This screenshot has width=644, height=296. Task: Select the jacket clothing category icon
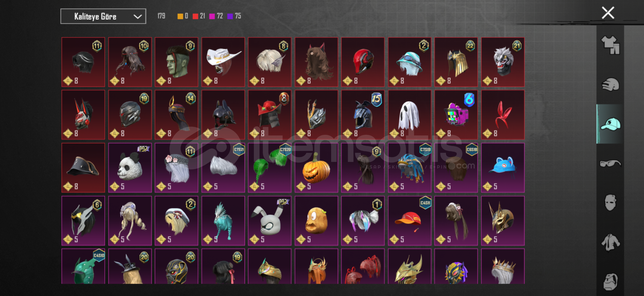click(610, 242)
